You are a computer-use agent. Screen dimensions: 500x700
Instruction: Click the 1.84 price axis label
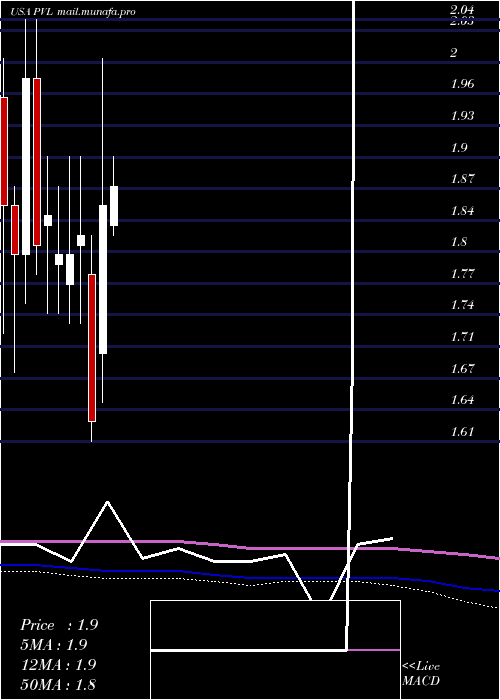(x=462, y=211)
